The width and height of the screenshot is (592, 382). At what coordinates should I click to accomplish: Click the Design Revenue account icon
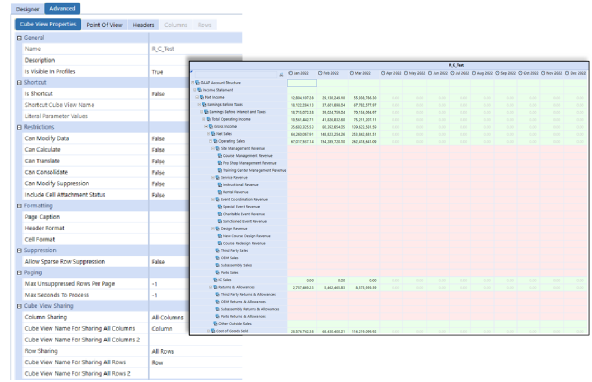point(218,229)
